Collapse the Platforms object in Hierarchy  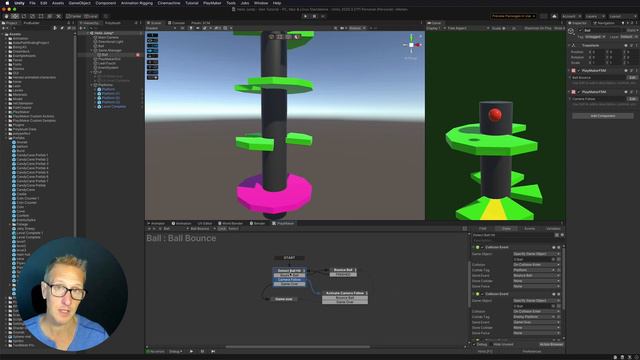(91, 85)
